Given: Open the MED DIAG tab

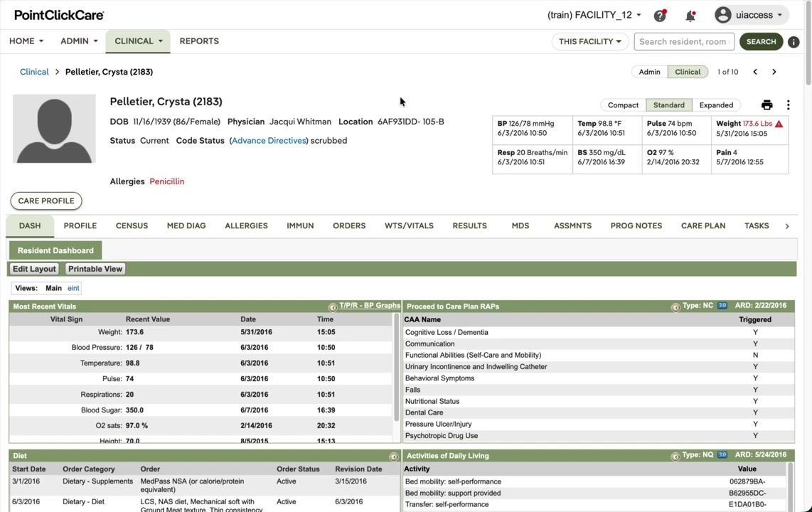Looking at the screenshot, I should point(186,226).
